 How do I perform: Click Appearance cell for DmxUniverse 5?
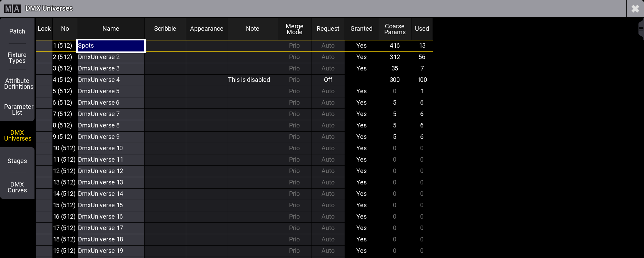click(x=207, y=91)
